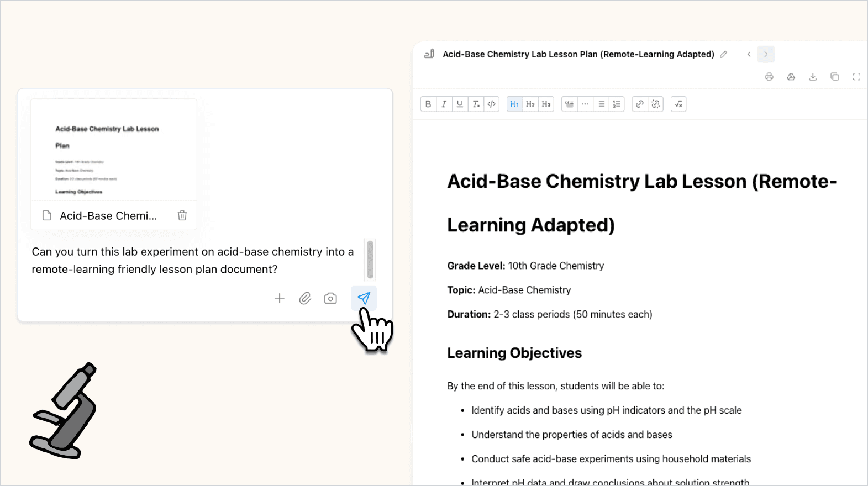Open the plus menu in chat input
This screenshot has width=868, height=486.
280,298
